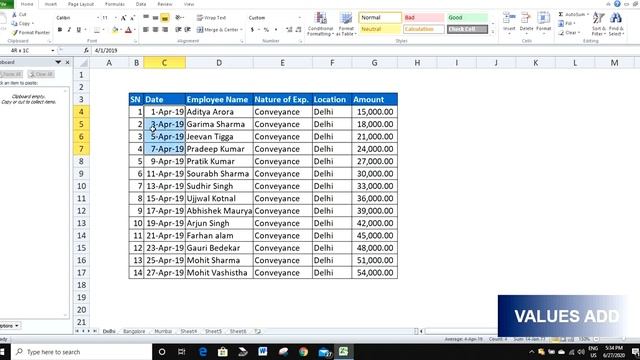Apply the Good cell style

467,18
